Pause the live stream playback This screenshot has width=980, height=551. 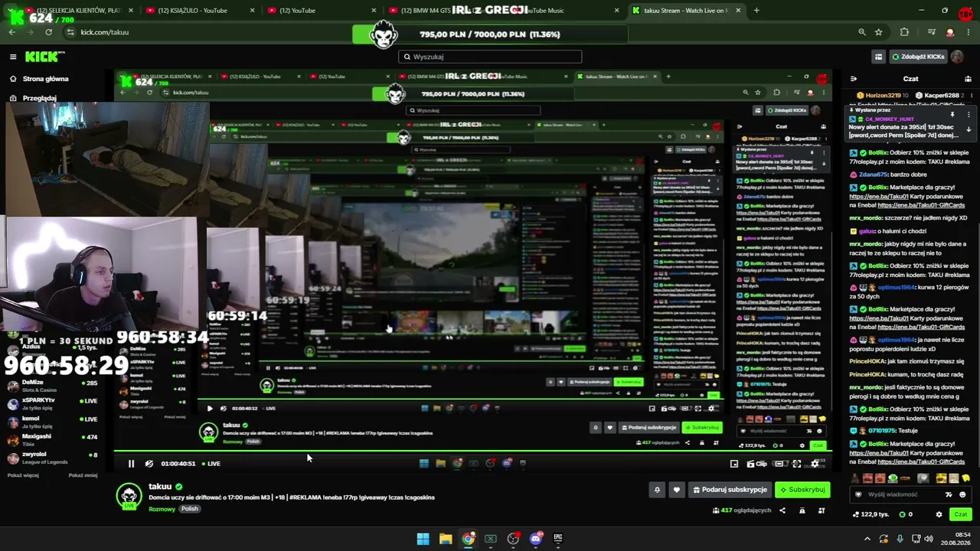[131, 464]
